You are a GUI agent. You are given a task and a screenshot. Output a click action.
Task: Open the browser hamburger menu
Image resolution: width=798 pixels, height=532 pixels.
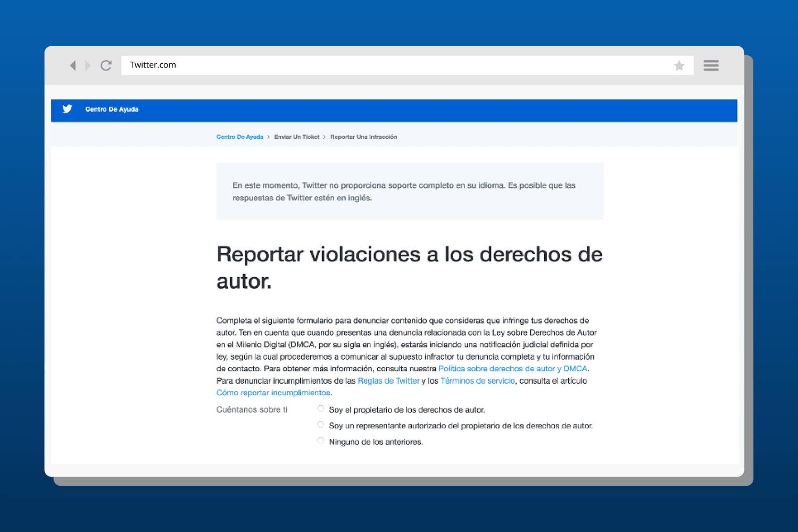click(711, 65)
